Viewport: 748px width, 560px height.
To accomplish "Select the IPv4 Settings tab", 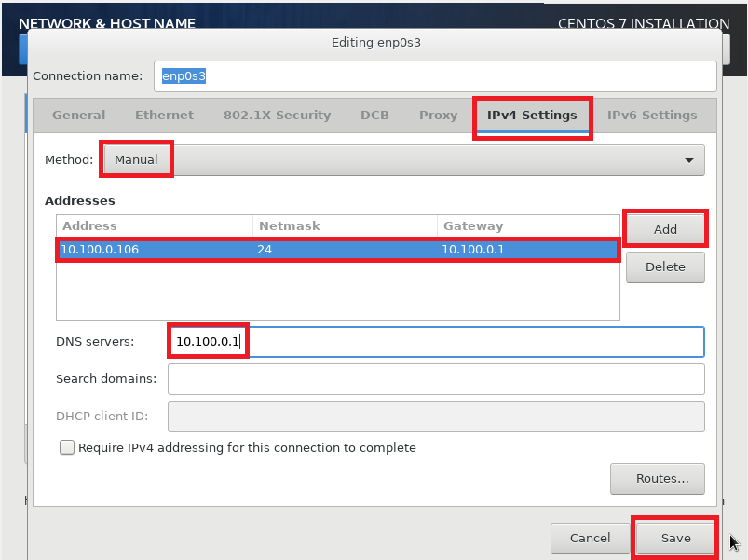I will 532,116.
